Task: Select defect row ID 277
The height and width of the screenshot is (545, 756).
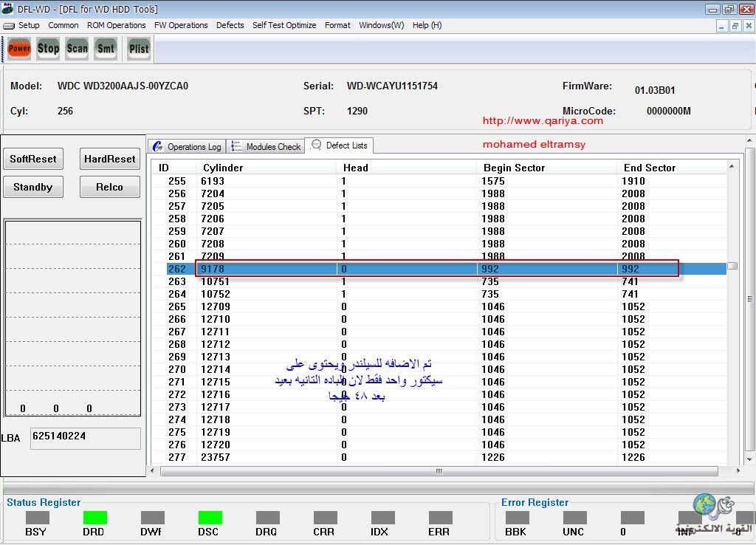Action: [439, 456]
